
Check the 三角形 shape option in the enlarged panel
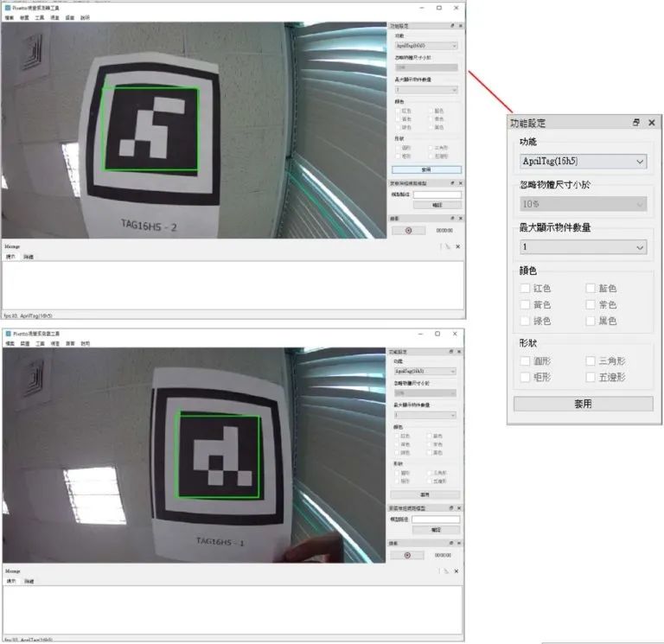[591, 360]
